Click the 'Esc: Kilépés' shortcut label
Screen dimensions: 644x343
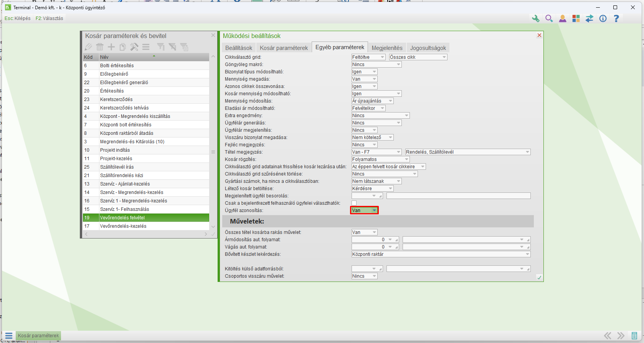point(18,18)
